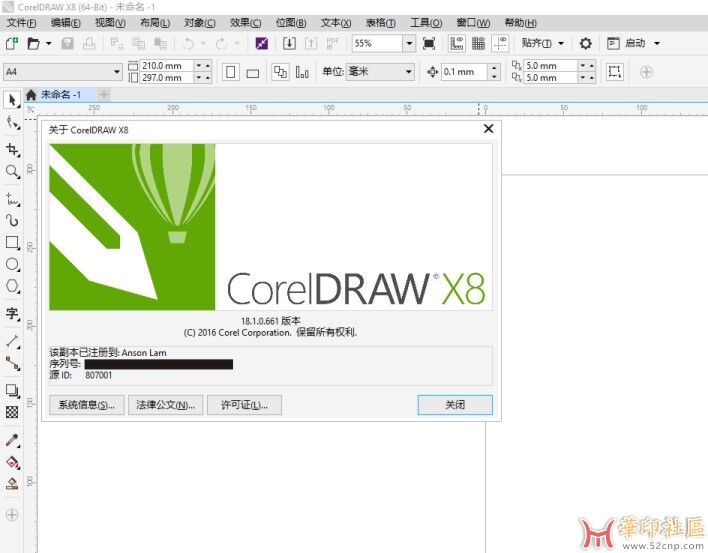Screen dimensions: 708x553
Task: Expand the 启动 launcher dropdown
Action: pos(657,43)
